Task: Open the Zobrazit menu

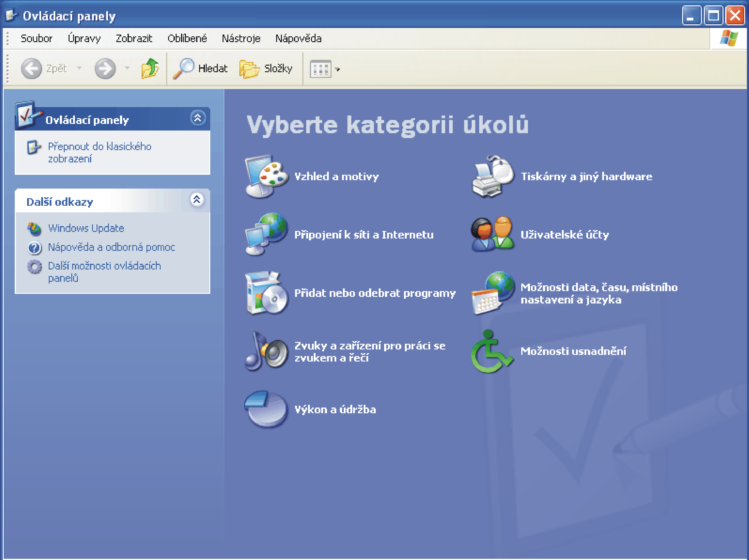Action: tap(134, 38)
